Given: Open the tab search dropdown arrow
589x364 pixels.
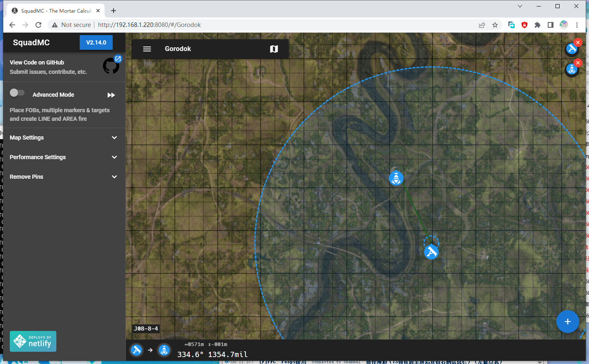Looking at the screenshot, I should (x=520, y=6).
